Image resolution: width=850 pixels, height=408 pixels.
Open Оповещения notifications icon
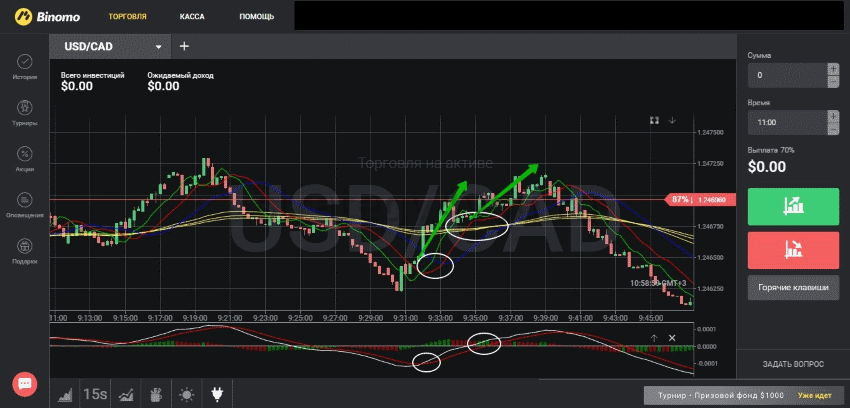click(25, 200)
